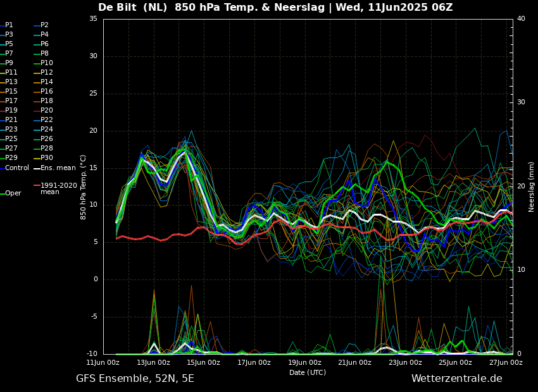Click the Date (UTC) axis label
Image resolution: width=538 pixels, height=392 pixels.
(308, 372)
